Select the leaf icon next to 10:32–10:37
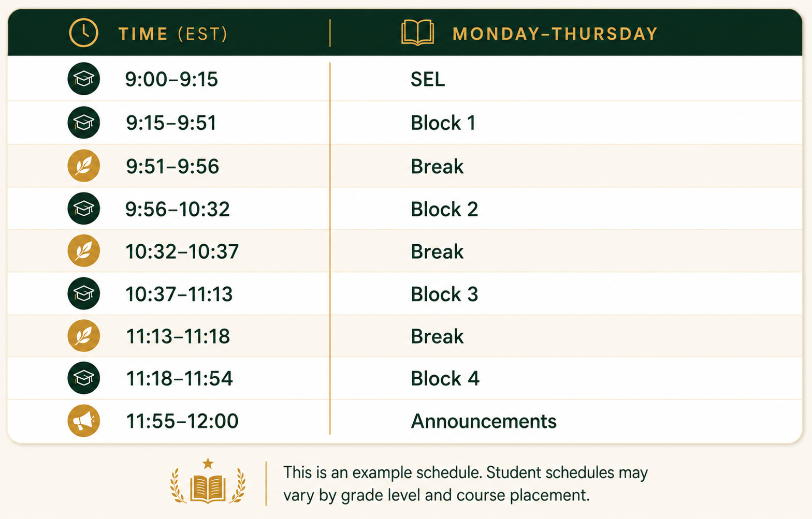Image resolution: width=812 pixels, height=519 pixels. pos(83,251)
